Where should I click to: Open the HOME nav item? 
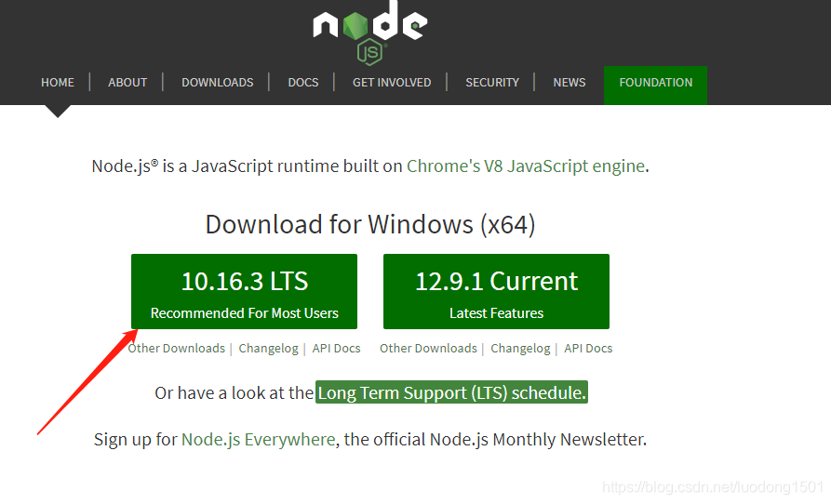click(58, 83)
